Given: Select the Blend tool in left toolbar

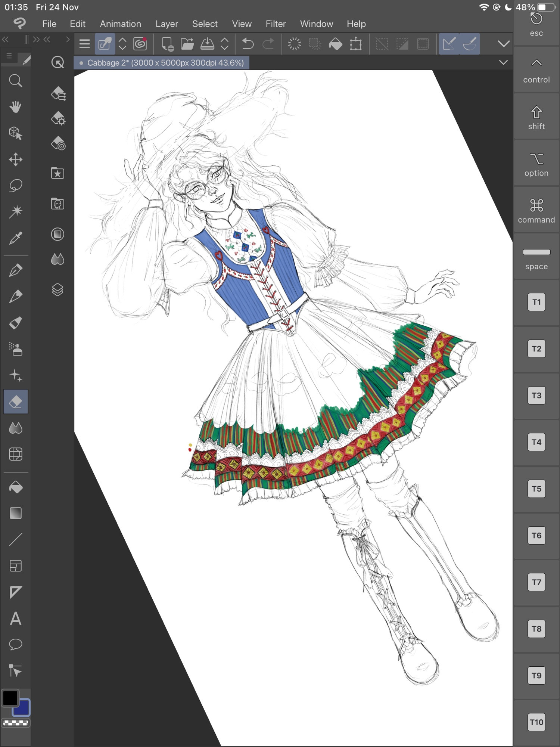Looking at the screenshot, I should click(15, 428).
